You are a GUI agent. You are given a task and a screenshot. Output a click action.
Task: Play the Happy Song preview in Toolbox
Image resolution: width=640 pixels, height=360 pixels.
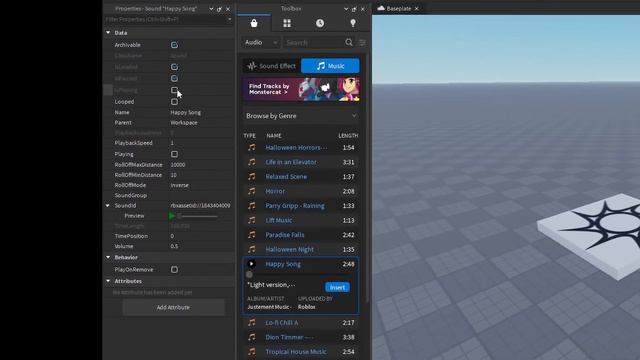(x=251, y=264)
